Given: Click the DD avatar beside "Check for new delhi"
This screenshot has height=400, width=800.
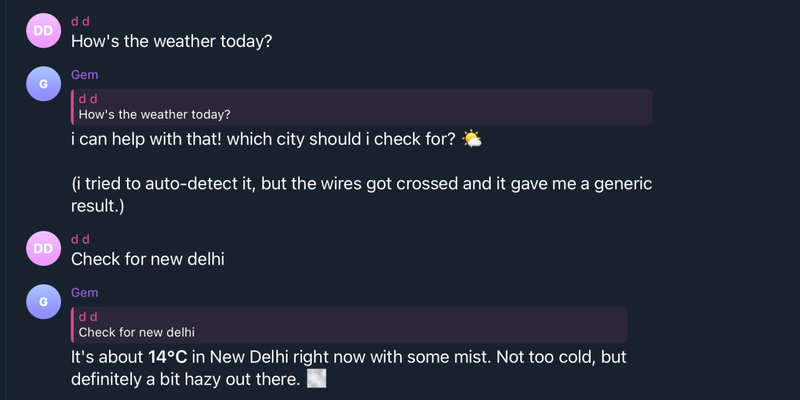Looking at the screenshot, I should point(43,249).
